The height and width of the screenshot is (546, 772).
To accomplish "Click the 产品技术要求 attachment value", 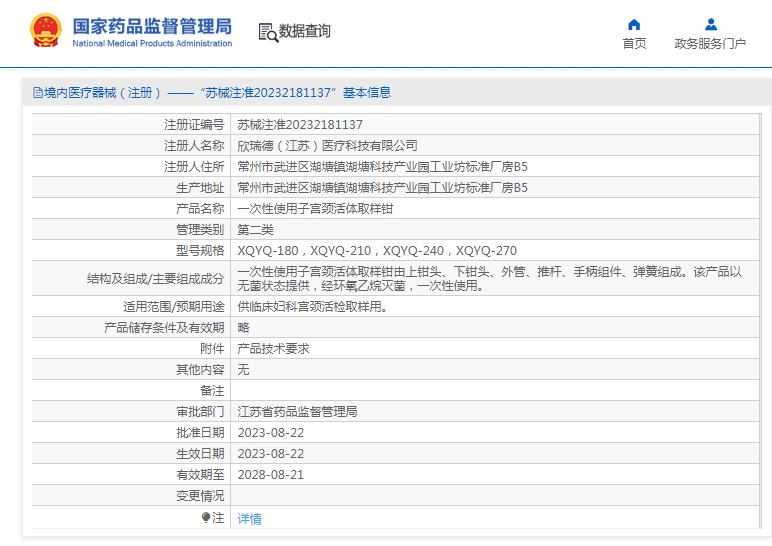I will click(273, 349).
